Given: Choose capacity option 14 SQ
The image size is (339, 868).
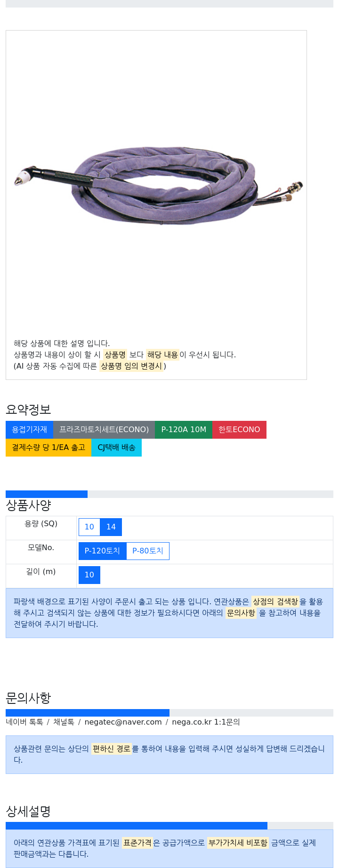Looking at the screenshot, I should tap(111, 527).
